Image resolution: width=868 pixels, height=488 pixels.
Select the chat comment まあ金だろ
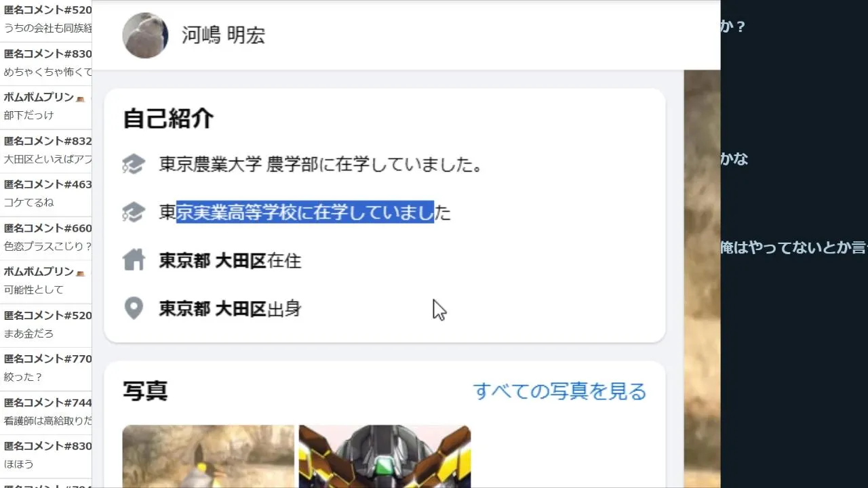pos(28,333)
